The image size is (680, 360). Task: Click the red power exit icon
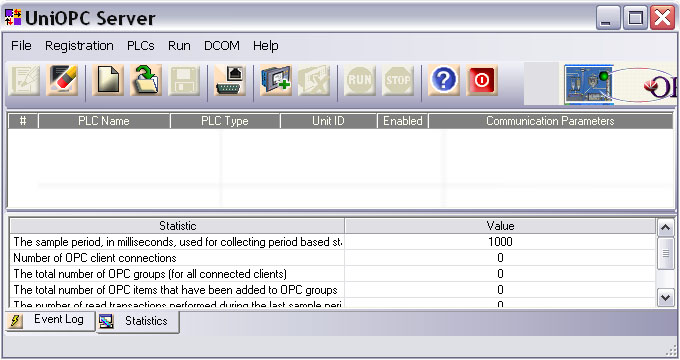(482, 80)
